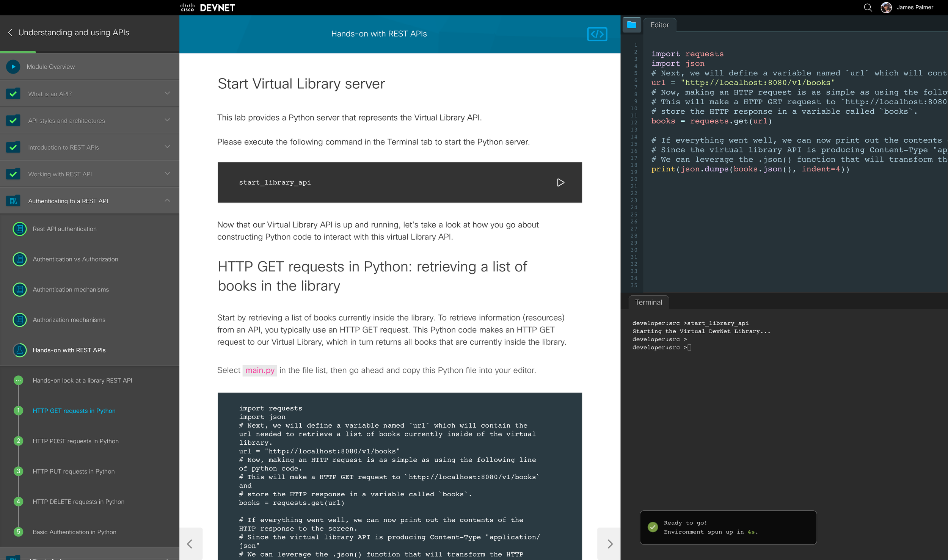Screen dimensions: 948x560
Task: Click the Module Overview play icon
Action: (13, 67)
